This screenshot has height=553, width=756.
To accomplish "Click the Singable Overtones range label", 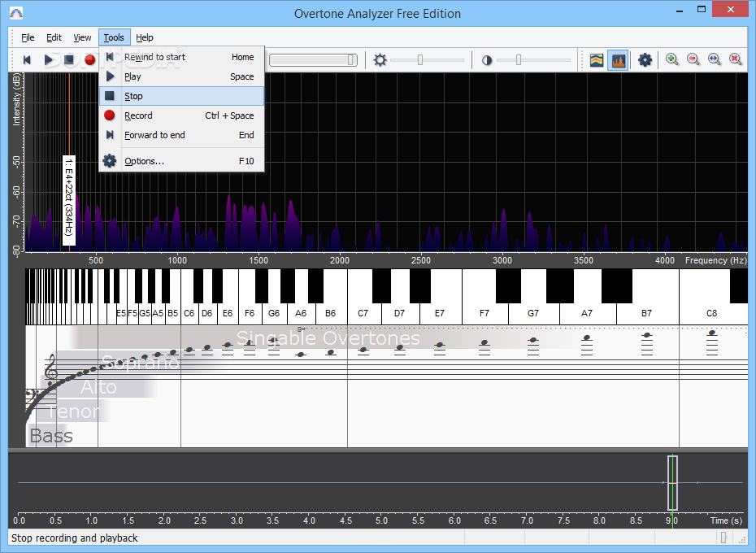I will pos(328,337).
